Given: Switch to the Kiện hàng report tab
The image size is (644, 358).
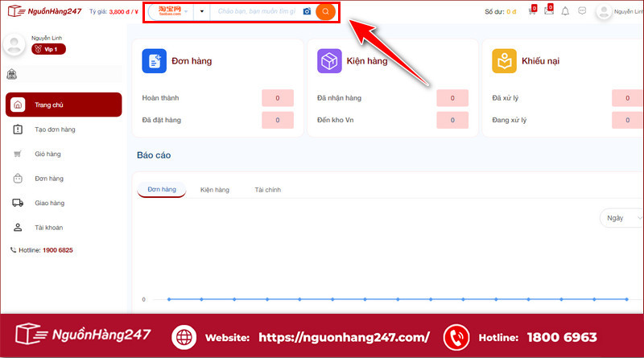Looking at the screenshot, I should [215, 190].
